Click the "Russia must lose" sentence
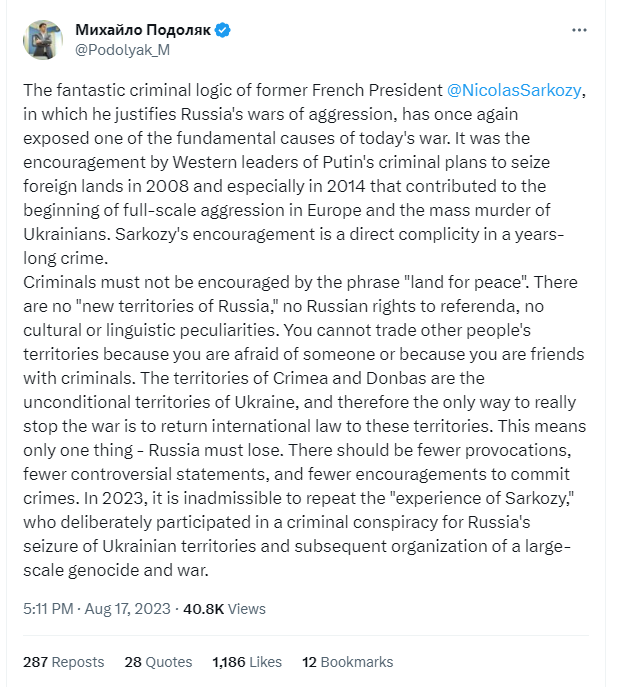The width and height of the screenshot is (626, 687). (x=215, y=450)
